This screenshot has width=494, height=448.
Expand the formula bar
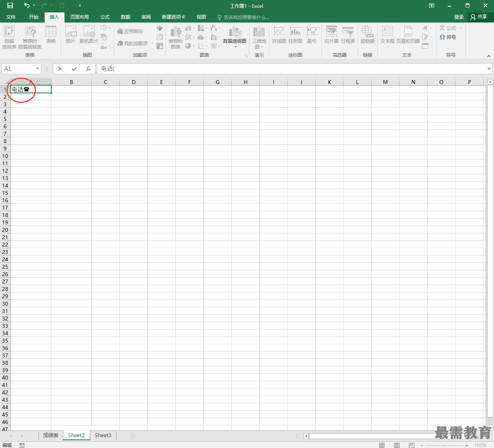click(489, 69)
